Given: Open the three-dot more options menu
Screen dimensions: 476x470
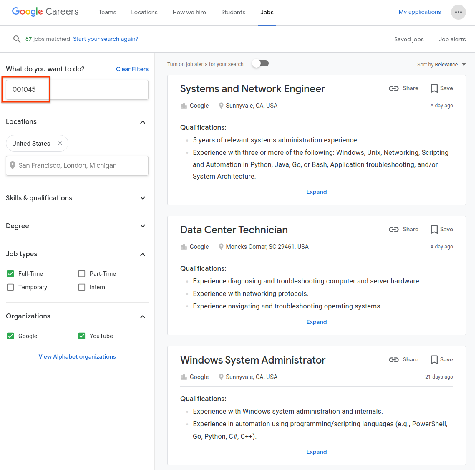Looking at the screenshot, I should [458, 12].
